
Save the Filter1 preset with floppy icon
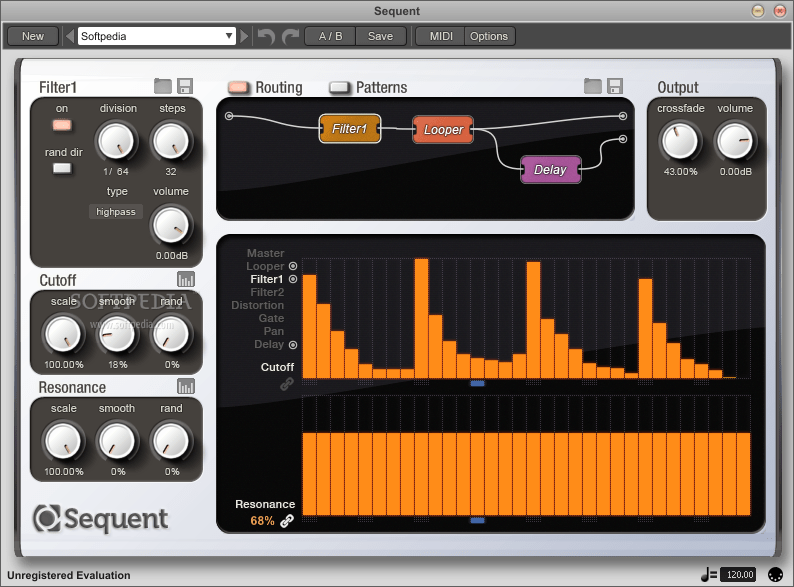click(x=185, y=86)
